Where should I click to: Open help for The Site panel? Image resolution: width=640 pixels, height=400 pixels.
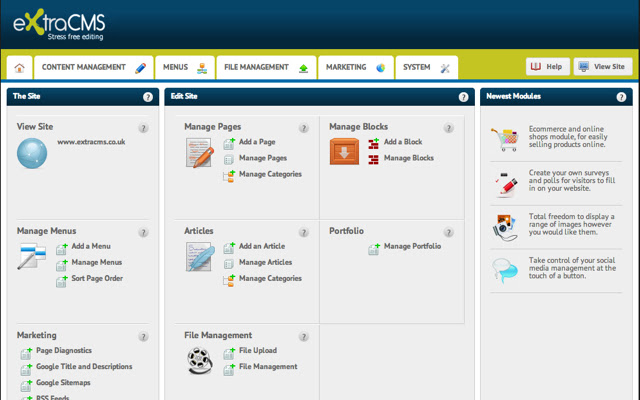[x=148, y=97]
